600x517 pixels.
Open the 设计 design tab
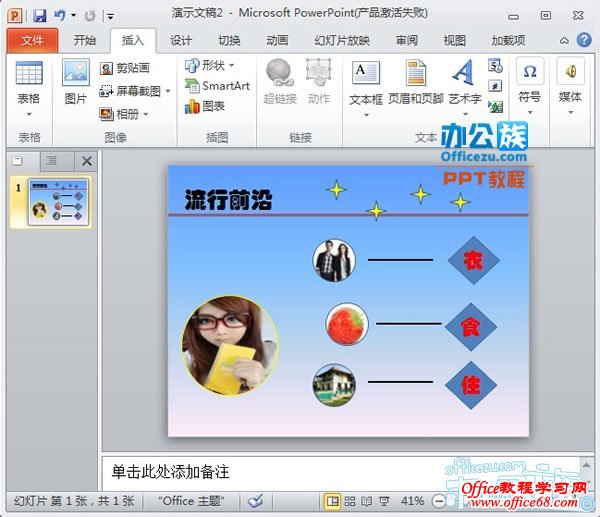point(181,41)
